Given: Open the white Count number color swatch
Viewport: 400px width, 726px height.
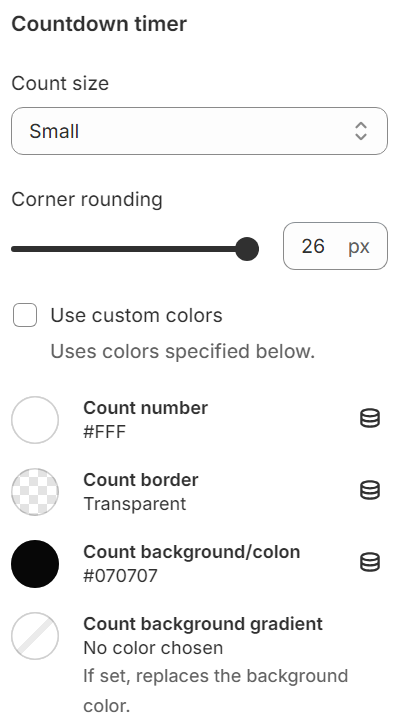Looking at the screenshot, I should click(x=35, y=420).
